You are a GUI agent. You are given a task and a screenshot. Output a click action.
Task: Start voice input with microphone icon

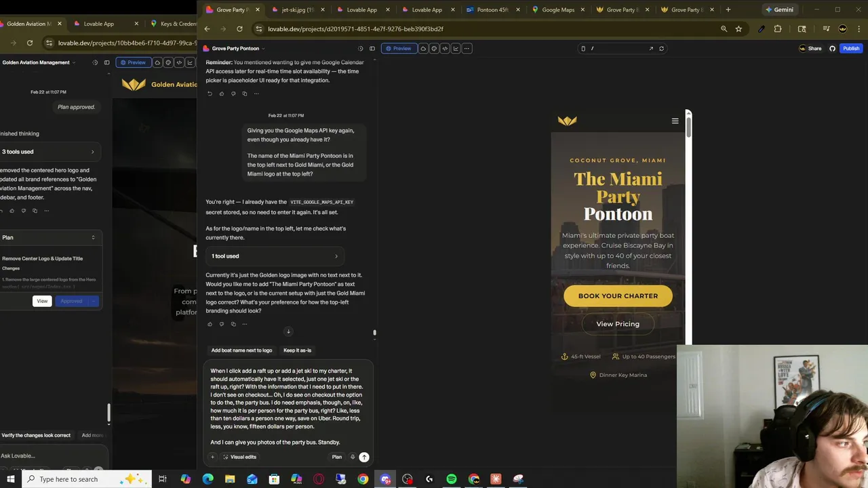tap(352, 457)
